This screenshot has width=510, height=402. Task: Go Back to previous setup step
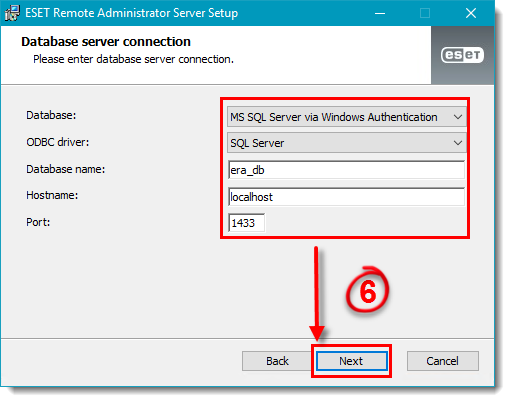(x=277, y=361)
